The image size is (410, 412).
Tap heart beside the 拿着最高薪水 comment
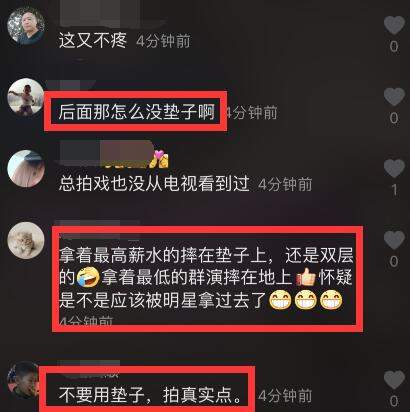[394, 240]
